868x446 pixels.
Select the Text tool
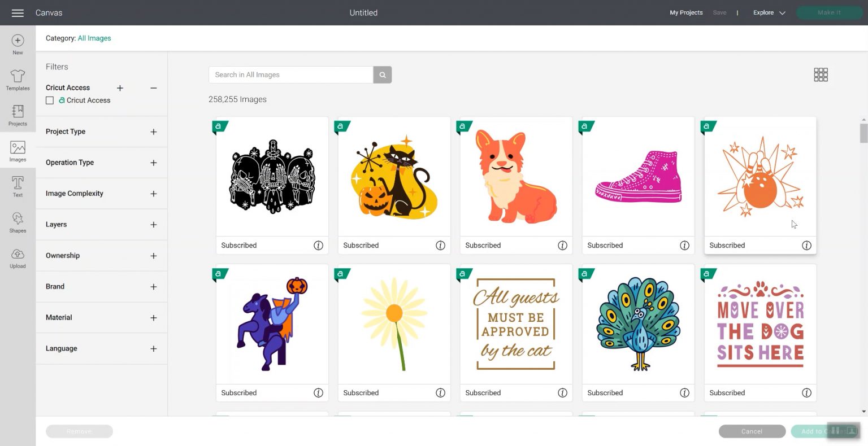[18, 186]
